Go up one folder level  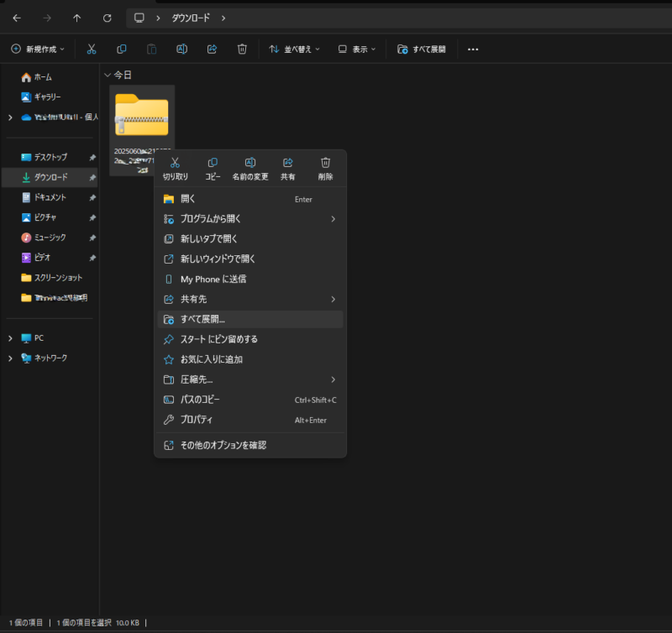pyautogui.click(x=76, y=18)
